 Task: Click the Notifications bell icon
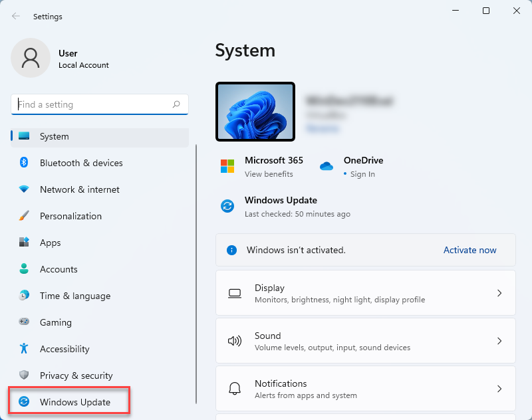click(235, 388)
